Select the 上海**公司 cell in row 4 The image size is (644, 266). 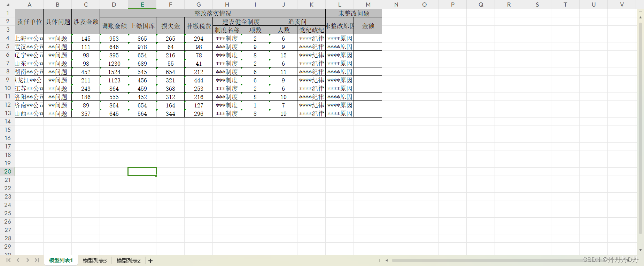pyautogui.click(x=29, y=38)
